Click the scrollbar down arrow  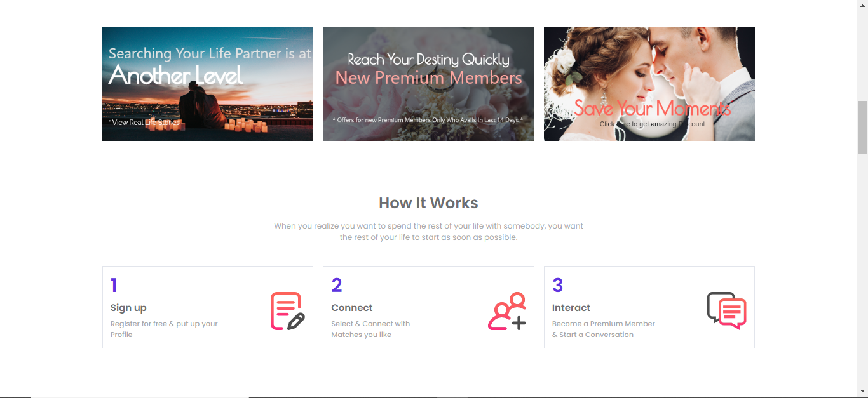coord(862,391)
